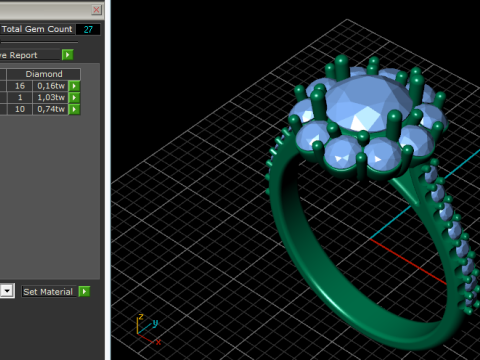480x360 pixels.
Task: Click the Set Material button
Action: tap(49, 292)
